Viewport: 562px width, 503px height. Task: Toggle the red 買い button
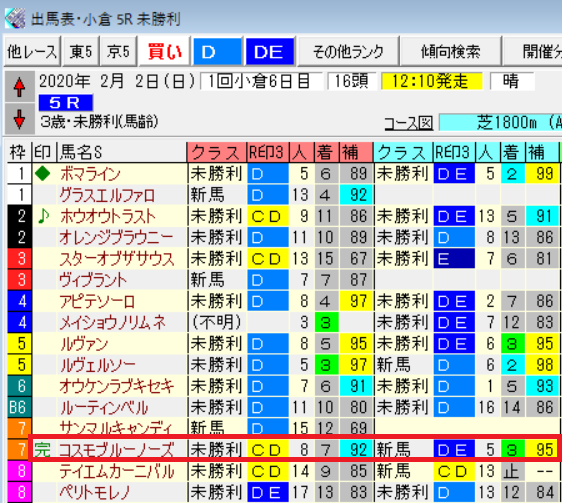(165, 52)
